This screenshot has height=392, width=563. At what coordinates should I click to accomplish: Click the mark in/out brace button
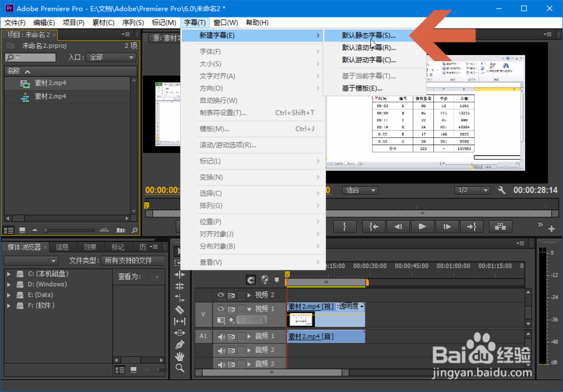pos(345,227)
